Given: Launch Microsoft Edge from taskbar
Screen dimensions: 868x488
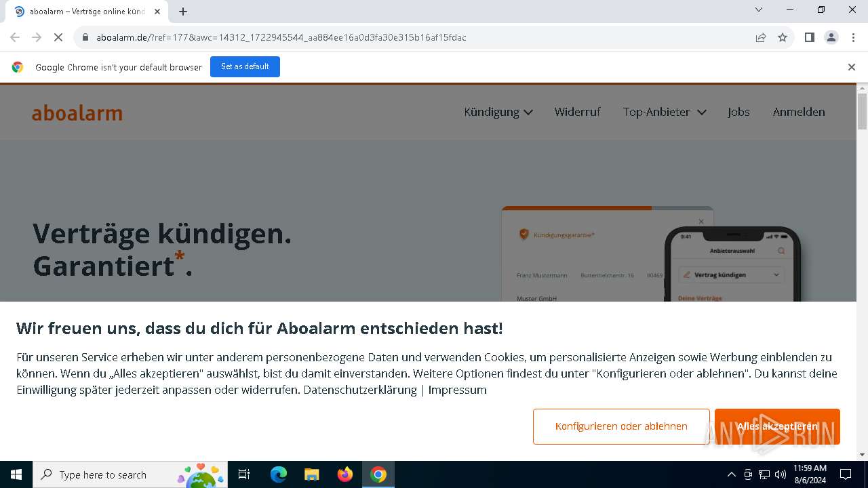Looking at the screenshot, I should pos(279,474).
